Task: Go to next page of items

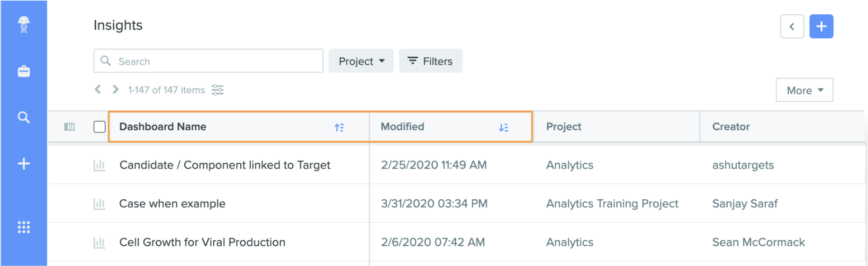Action: [x=115, y=89]
